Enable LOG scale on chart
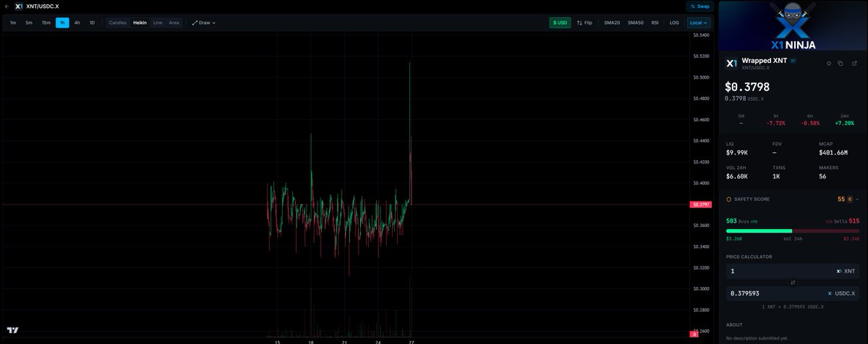Viewport: 868px width, 344px height. coord(674,22)
